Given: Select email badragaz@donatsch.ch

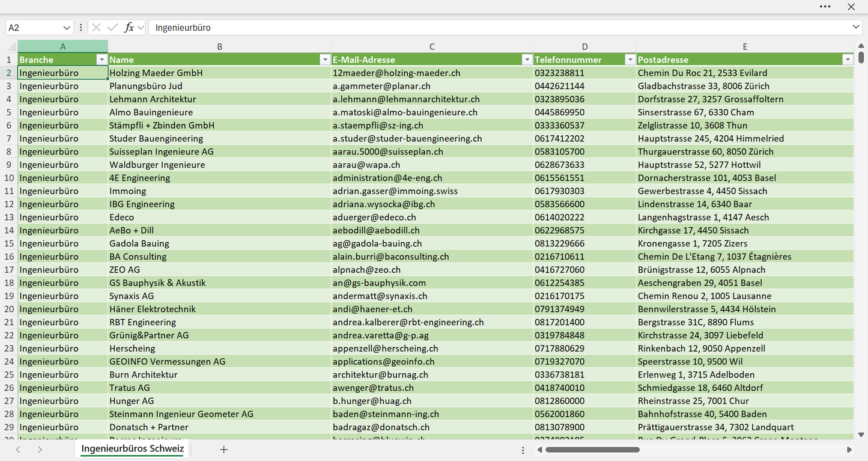Looking at the screenshot, I should click(432, 427).
